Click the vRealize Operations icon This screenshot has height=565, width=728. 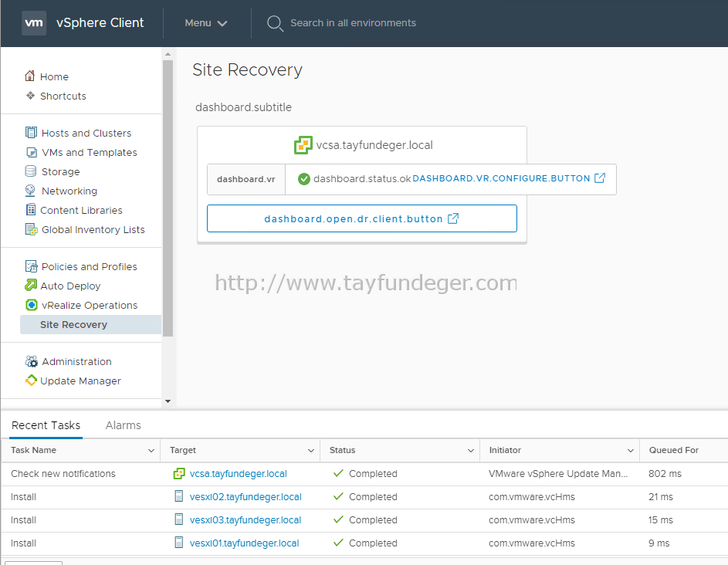coord(31,305)
